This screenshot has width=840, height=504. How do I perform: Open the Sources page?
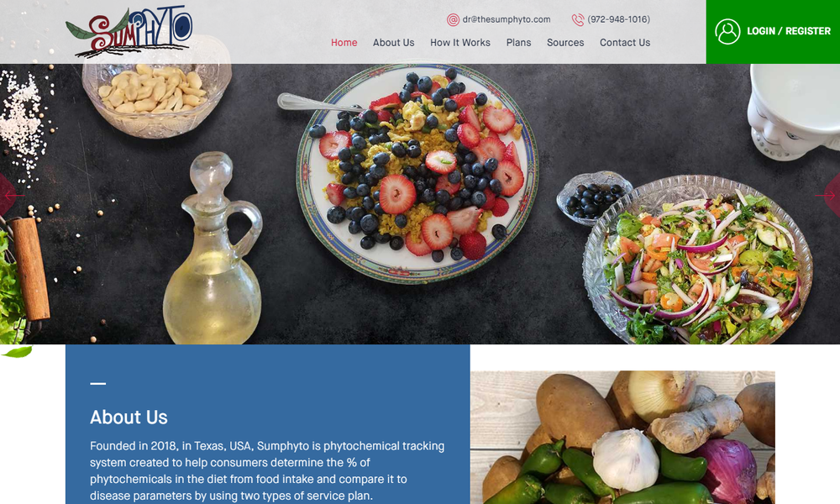[565, 42]
